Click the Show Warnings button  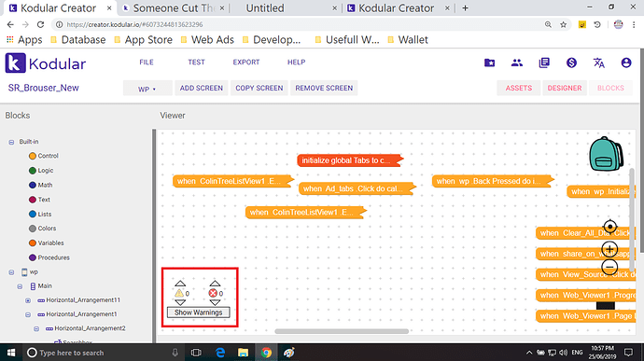pyautogui.click(x=199, y=312)
